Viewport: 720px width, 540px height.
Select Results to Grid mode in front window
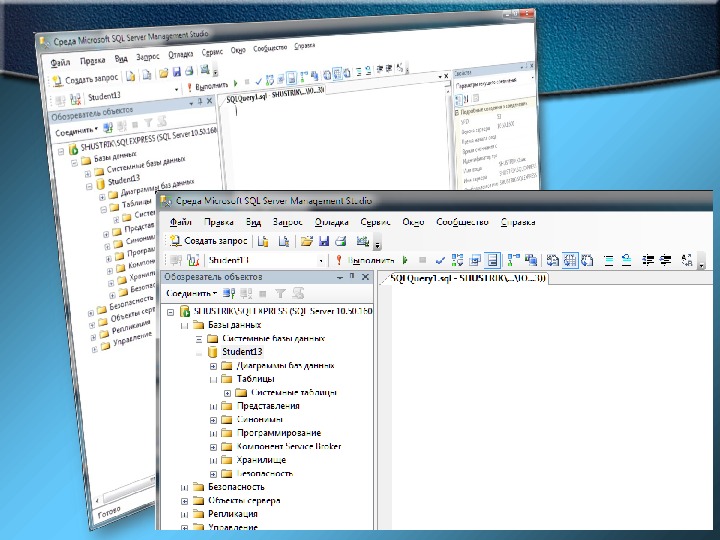(x=570, y=260)
